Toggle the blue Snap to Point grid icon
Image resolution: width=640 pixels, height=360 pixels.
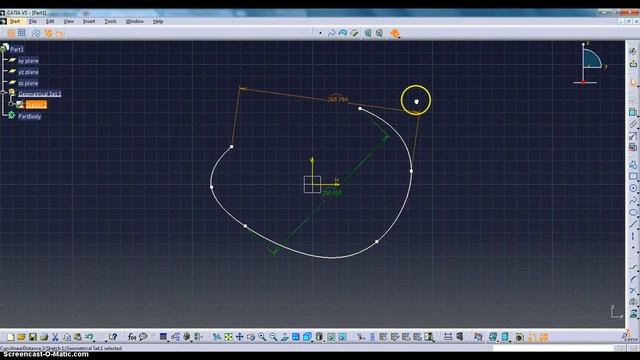[x=22, y=33]
